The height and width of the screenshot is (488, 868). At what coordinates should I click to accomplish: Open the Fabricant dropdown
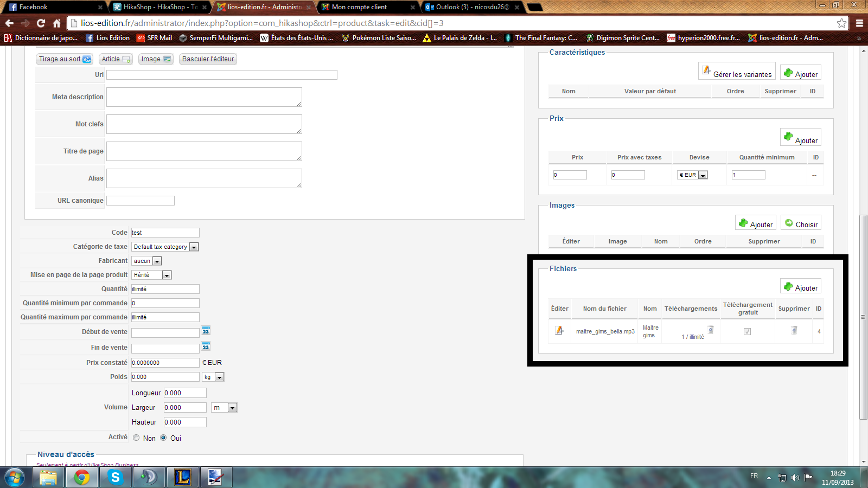[x=146, y=261]
